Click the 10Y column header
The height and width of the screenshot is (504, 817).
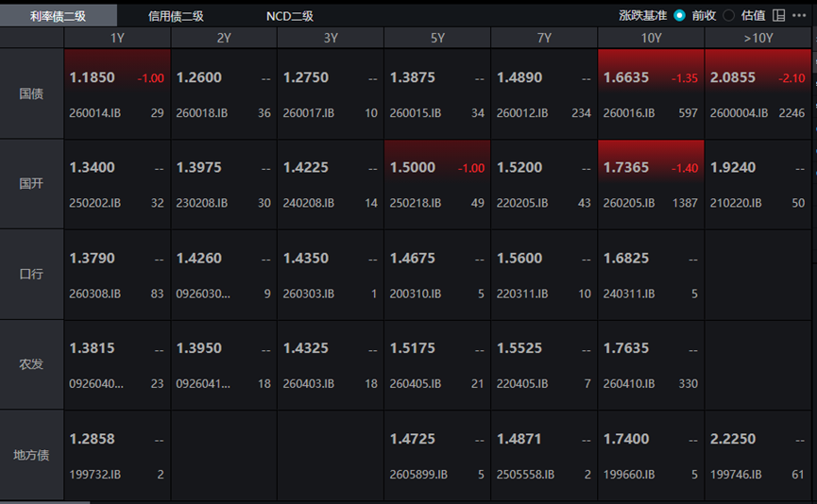tap(652, 38)
